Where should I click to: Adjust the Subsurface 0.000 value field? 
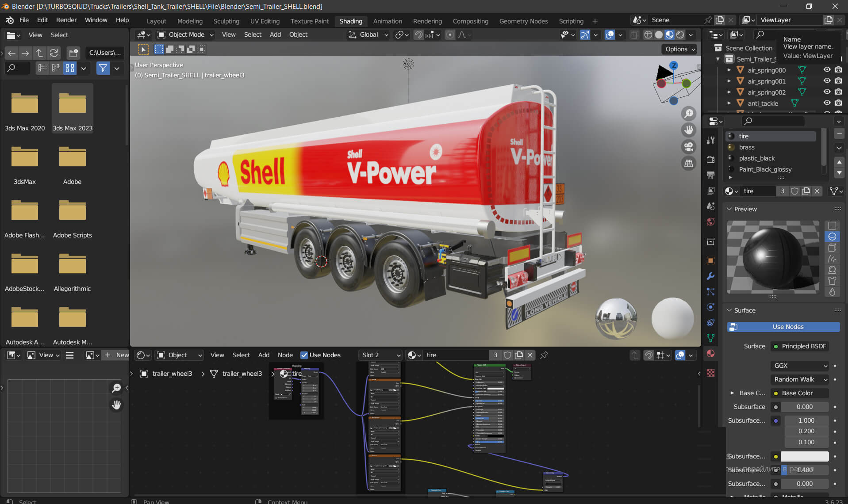(x=805, y=407)
